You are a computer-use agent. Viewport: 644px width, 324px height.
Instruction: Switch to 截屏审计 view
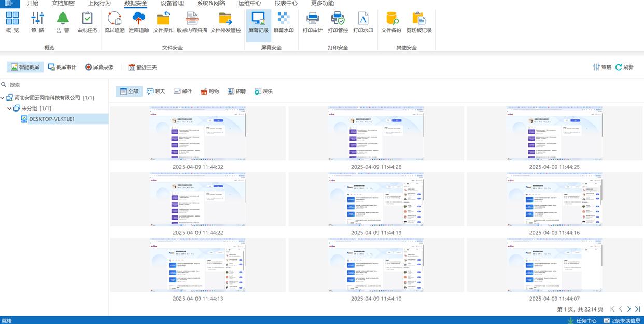62,67
